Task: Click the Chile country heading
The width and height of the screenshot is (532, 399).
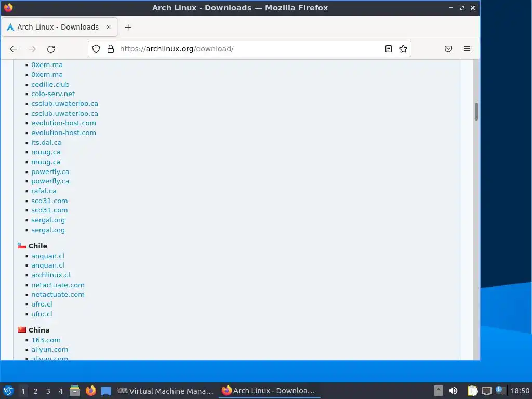Action: [37, 246]
